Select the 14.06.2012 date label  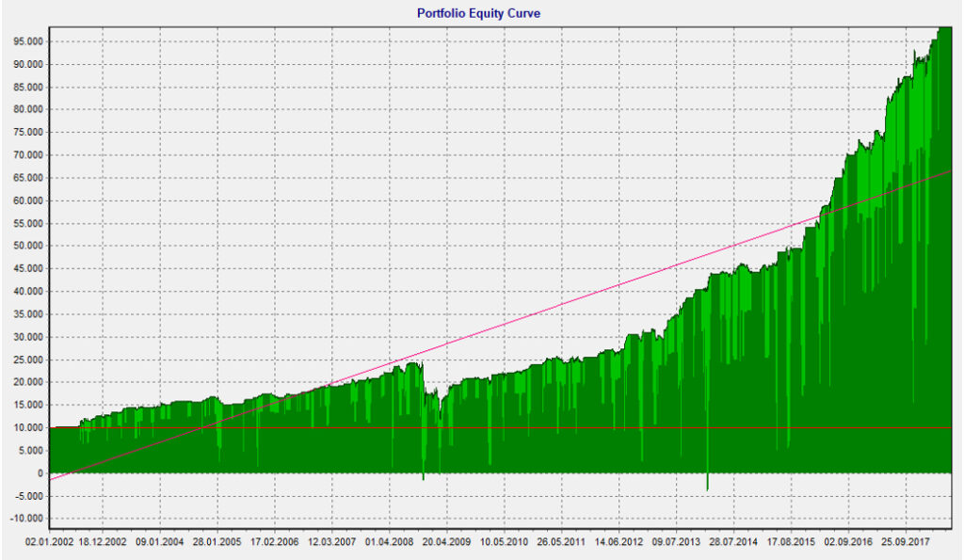pos(619,542)
